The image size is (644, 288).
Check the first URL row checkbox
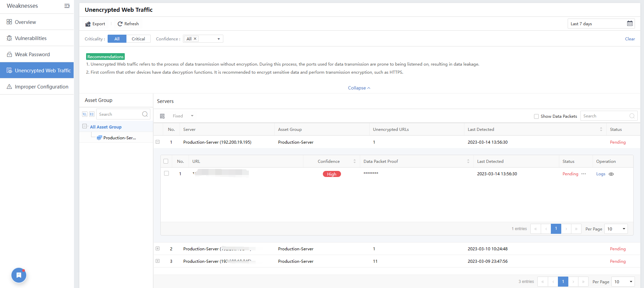point(166,174)
